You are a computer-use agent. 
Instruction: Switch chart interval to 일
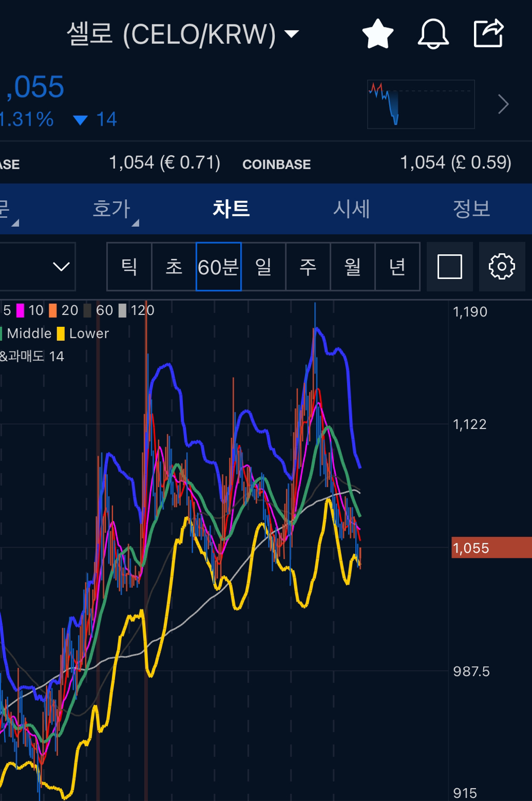click(263, 267)
